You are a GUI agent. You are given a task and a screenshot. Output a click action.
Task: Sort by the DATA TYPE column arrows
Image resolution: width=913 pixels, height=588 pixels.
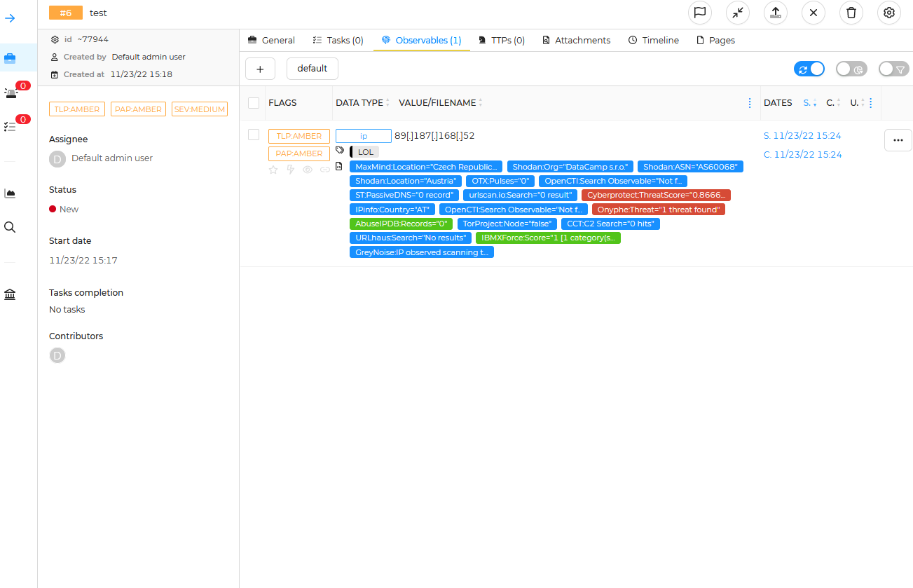[388, 103]
